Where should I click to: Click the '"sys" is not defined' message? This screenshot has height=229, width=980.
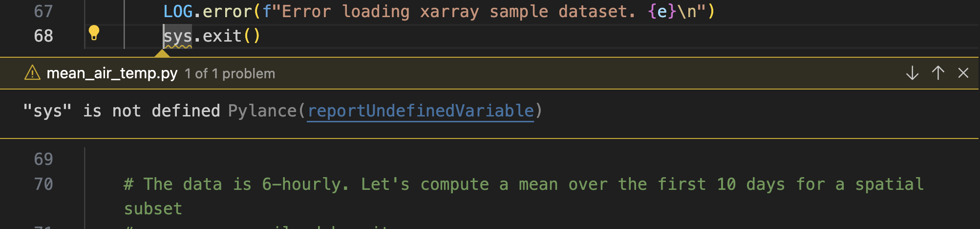121,111
